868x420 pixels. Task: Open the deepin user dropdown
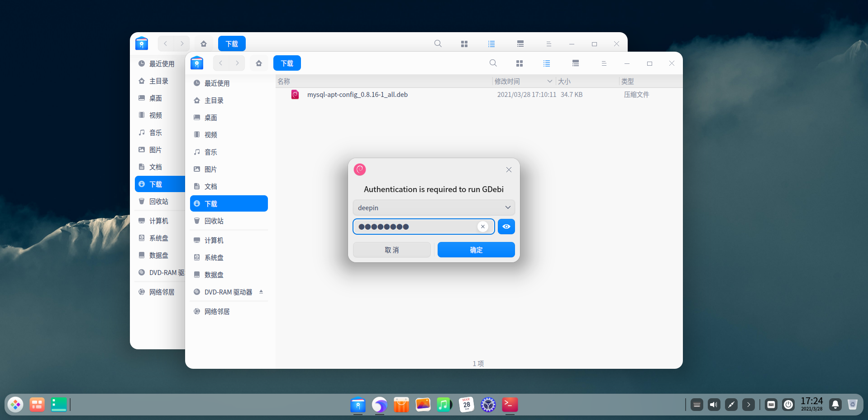(x=434, y=208)
